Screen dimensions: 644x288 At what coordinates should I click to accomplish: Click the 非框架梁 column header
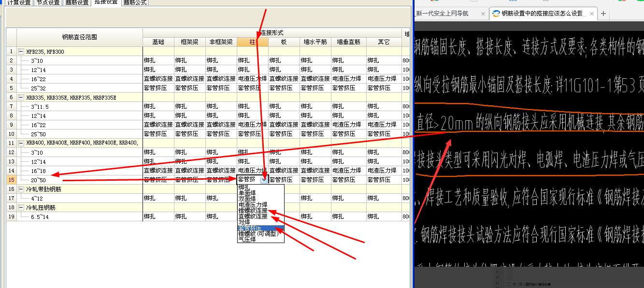pos(221,42)
